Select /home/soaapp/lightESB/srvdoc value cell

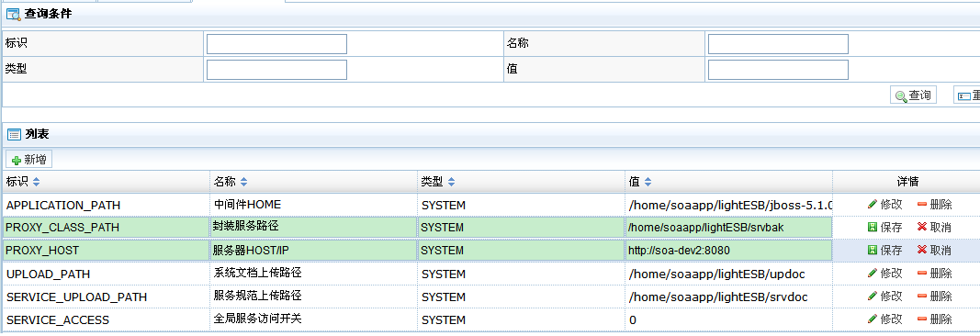(718, 297)
